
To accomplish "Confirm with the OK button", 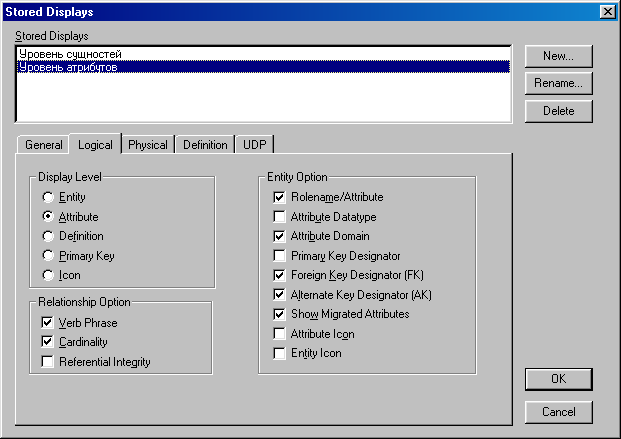I will pos(558,379).
